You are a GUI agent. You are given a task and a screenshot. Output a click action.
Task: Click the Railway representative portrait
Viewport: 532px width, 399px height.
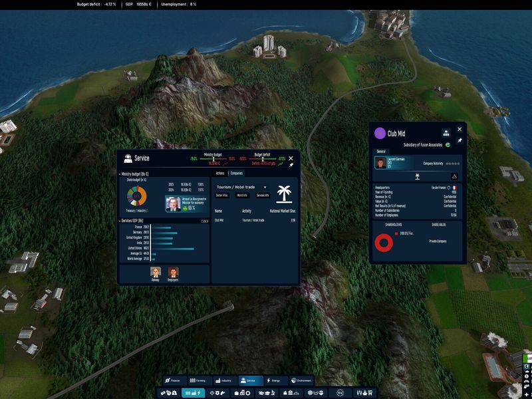156,273
